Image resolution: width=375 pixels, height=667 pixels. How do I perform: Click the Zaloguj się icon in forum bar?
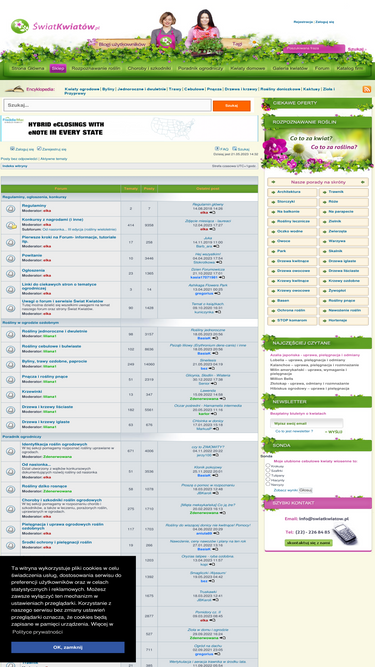12,149
